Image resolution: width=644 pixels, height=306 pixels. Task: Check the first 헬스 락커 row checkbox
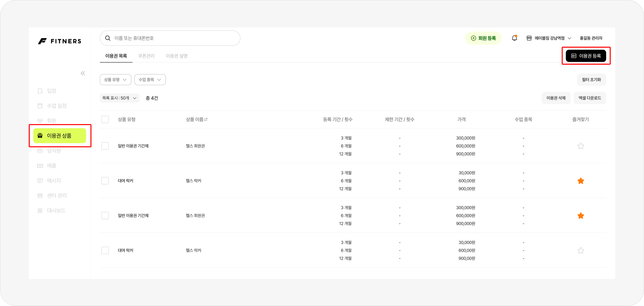[x=105, y=181]
